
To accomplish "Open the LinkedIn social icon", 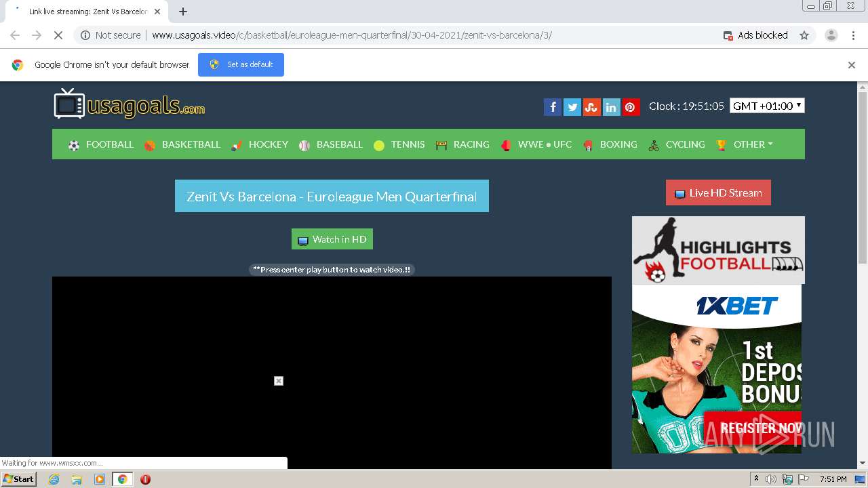I will tap(612, 107).
